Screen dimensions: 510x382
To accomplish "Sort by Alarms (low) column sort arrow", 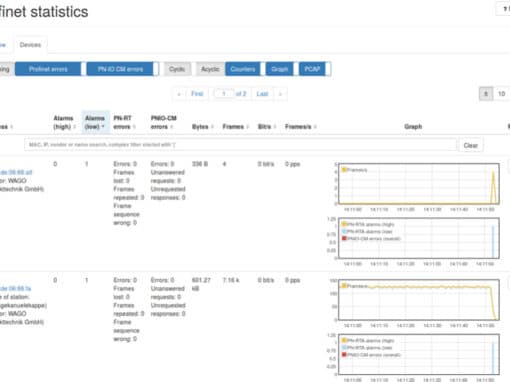I will pos(103,127).
